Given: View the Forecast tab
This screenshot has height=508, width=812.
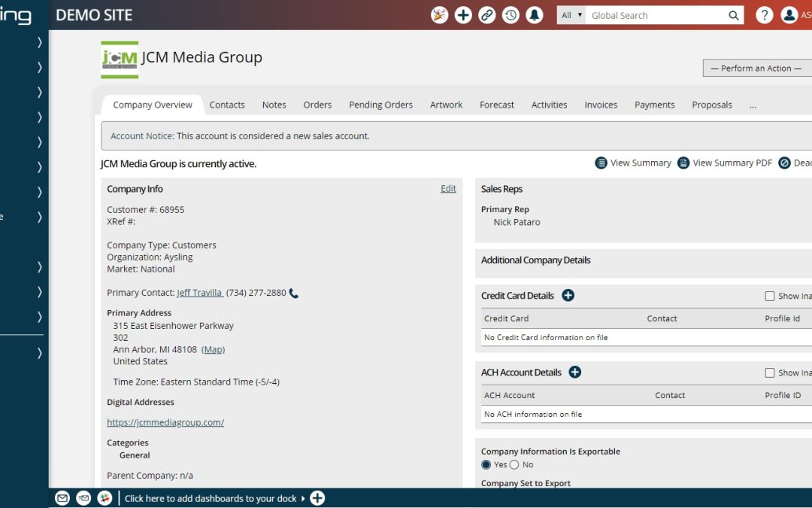Looking at the screenshot, I should [497, 105].
